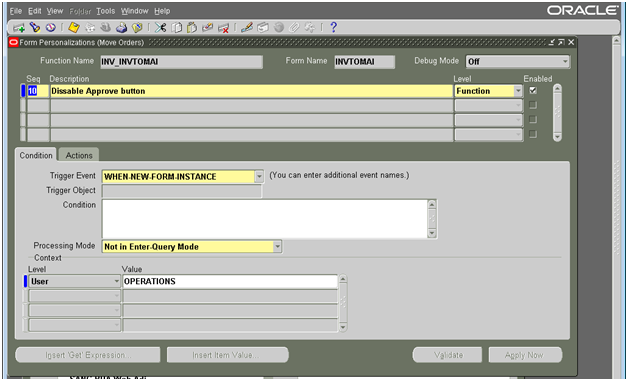Click the Window Help question mark icon
Screen dimensions: 627x379
[333, 28]
